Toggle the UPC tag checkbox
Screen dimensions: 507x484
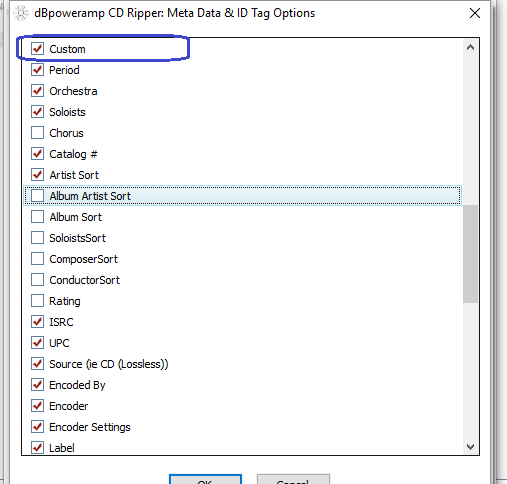pyautogui.click(x=37, y=343)
